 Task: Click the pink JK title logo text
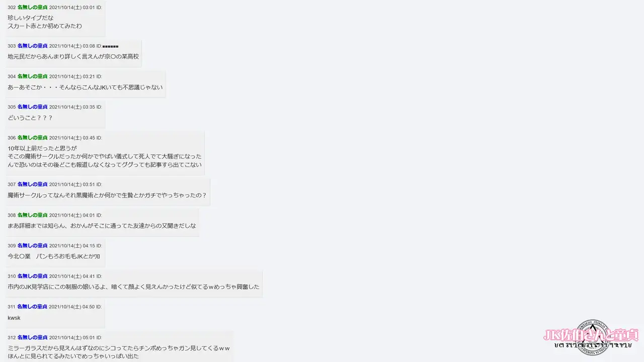click(x=591, y=335)
